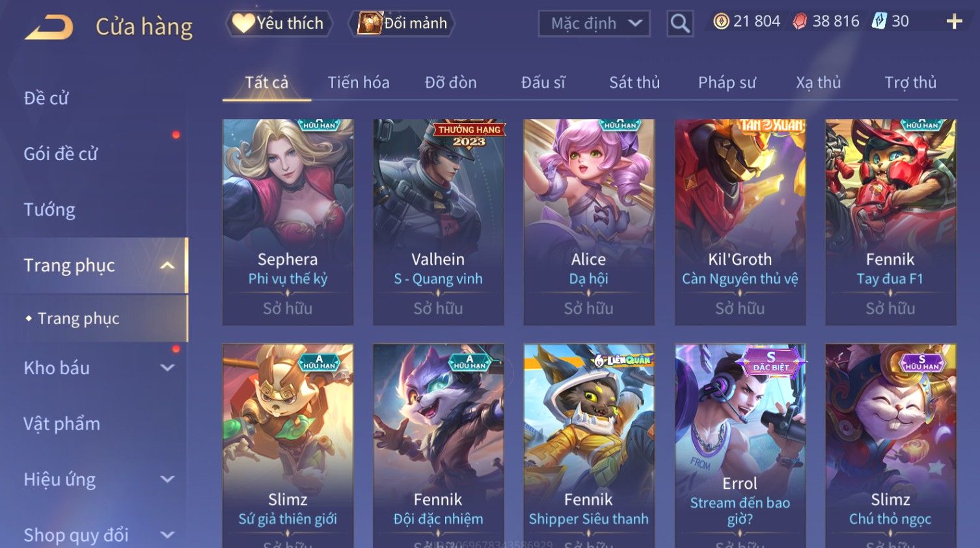
Task: Open Đổi mảnh chest exchange
Action: click(402, 23)
